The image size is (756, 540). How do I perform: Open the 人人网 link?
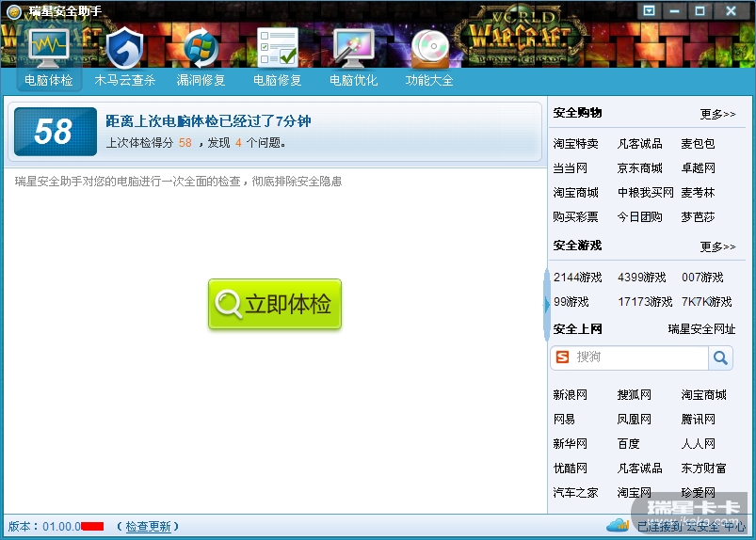(x=698, y=444)
